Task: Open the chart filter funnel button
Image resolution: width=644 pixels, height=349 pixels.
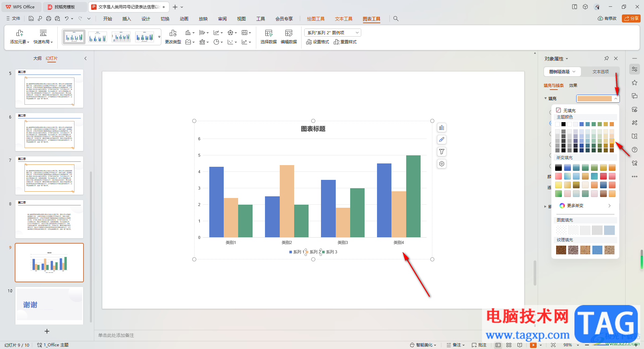Action: pyautogui.click(x=442, y=152)
